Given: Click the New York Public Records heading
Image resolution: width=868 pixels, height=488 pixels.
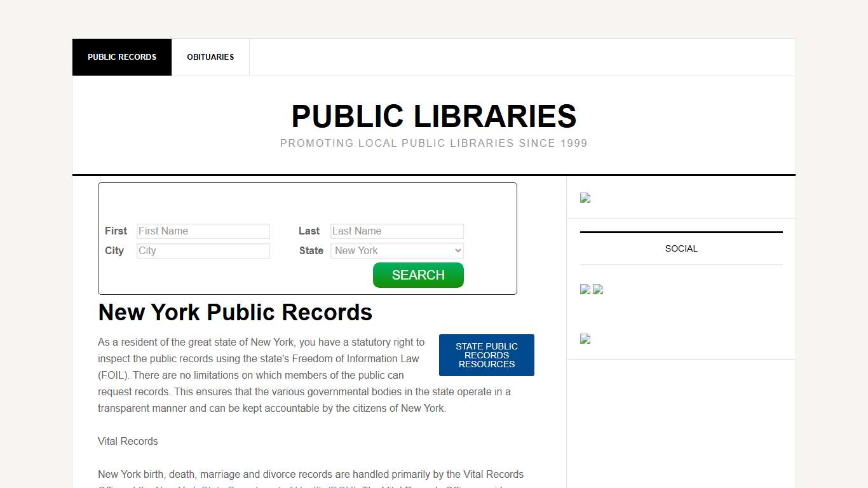Looking at the screenshot, I should tap(235, 312).
